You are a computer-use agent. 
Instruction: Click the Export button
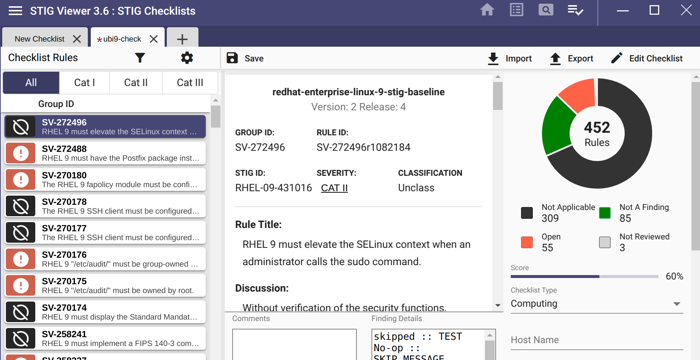pyautogui.click(x=571, y=58)
